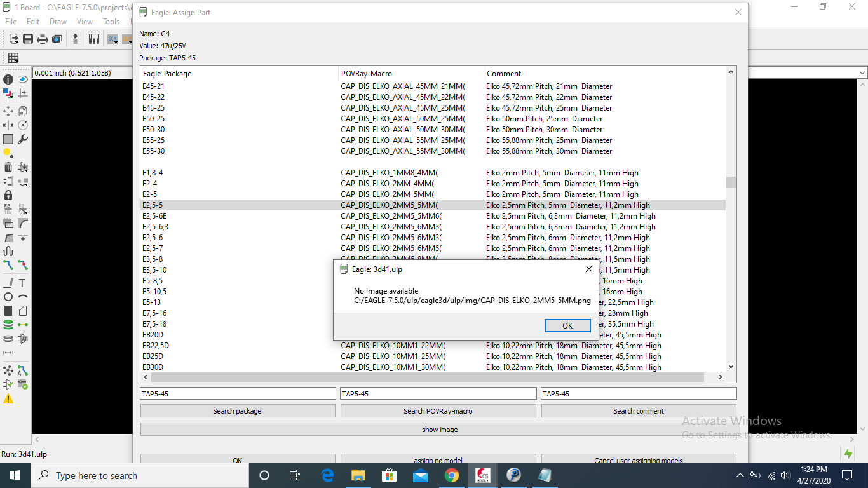Close the 3d41.ulp message dialog
The image size is (868, 488).
tap(589, 269)
